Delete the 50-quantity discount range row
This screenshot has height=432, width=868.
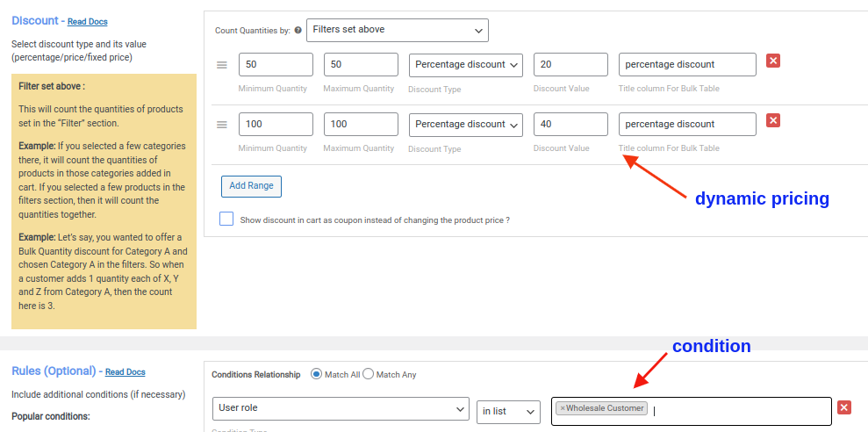(773, 61)
